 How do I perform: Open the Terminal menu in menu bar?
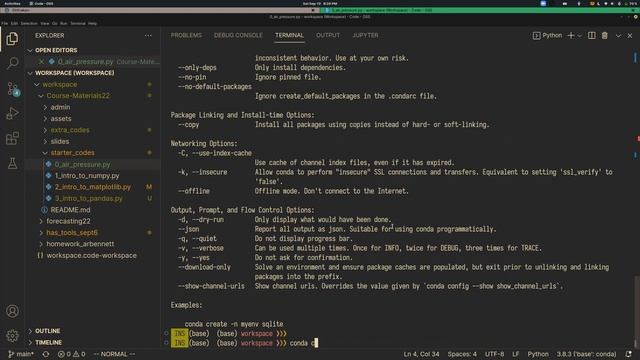coord(78,24)
